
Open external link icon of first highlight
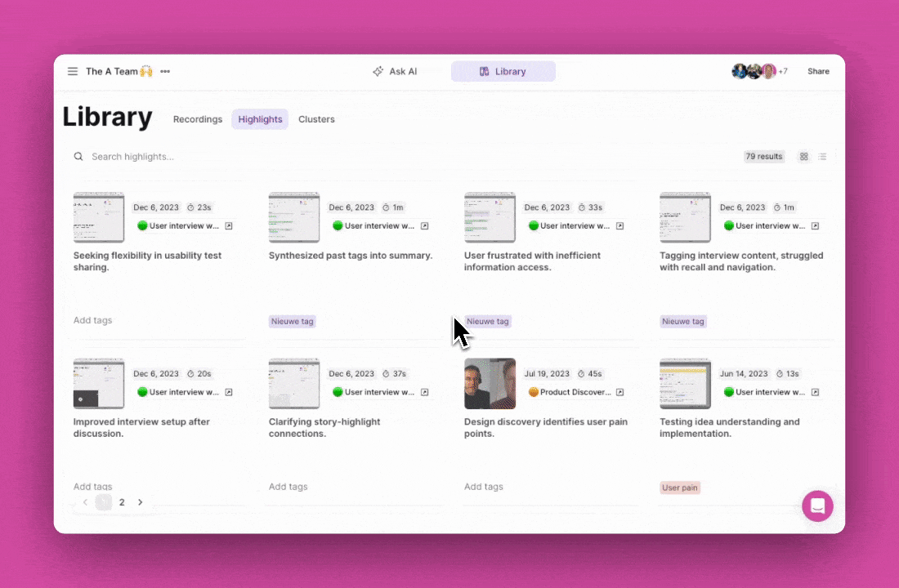click(229, 226)
